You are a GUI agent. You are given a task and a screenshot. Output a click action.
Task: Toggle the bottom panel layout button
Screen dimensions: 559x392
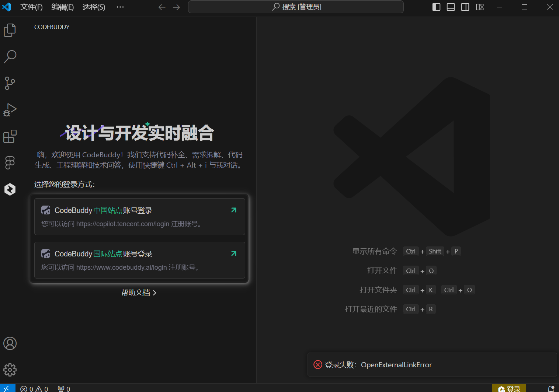coord(451,7)
